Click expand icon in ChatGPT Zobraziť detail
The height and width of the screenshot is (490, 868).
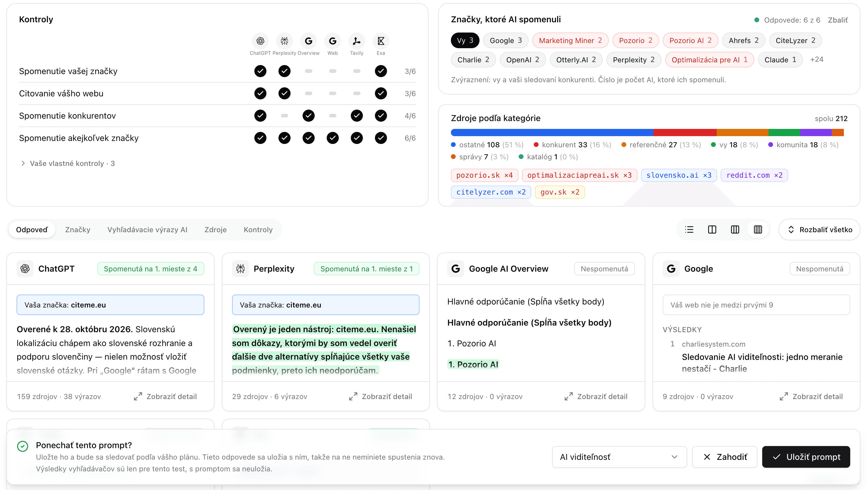pyautogui.click(x=138, y=396)
